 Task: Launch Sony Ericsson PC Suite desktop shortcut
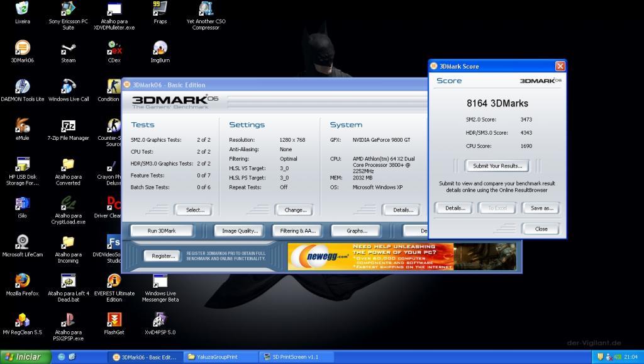[68, 15]
